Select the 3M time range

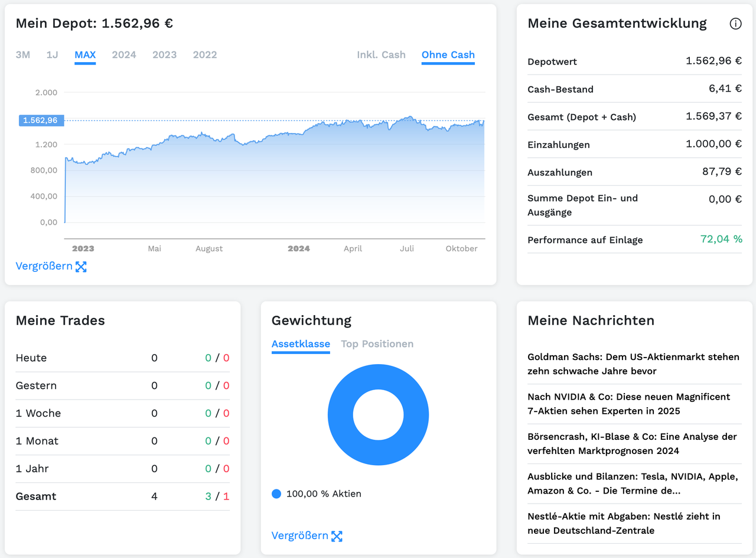pos(23,54)
